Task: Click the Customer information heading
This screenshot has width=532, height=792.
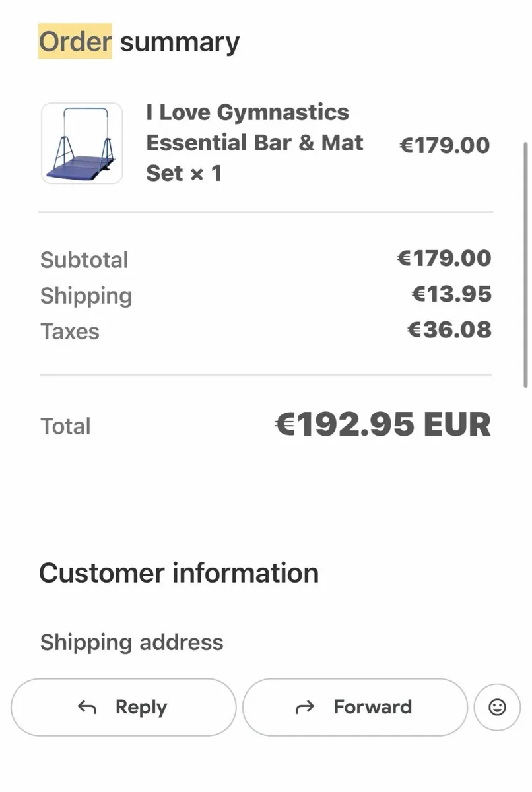Action: click(x=179, y=573)
